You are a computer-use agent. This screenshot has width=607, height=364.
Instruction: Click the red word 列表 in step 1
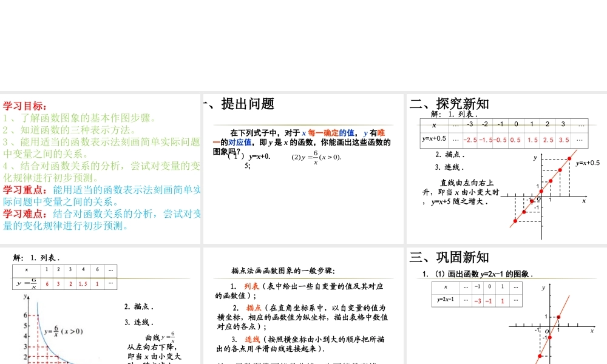(x=252, y=286)
